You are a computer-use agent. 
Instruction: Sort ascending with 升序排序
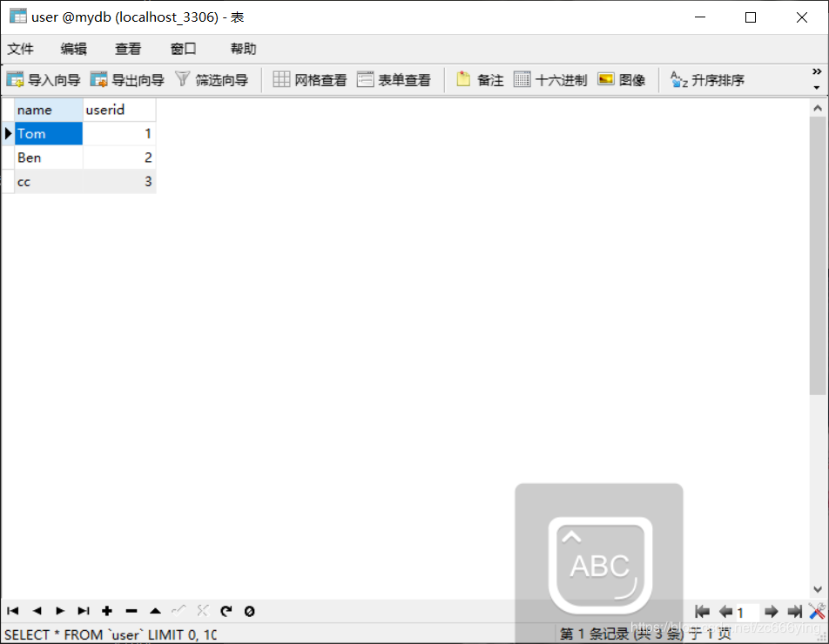click(x=707, y=80)
